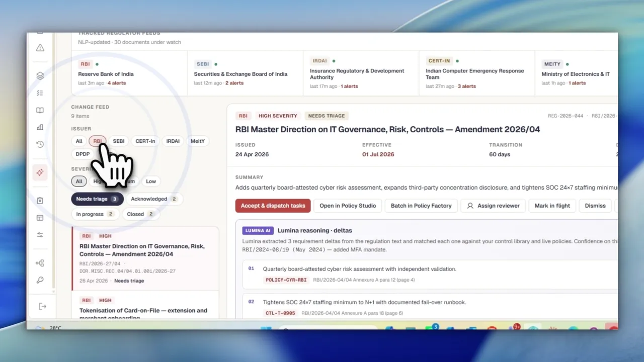Toggle the RBI issuer filter chip
This screenshot has width=644, height=362.
coord(98,141)
